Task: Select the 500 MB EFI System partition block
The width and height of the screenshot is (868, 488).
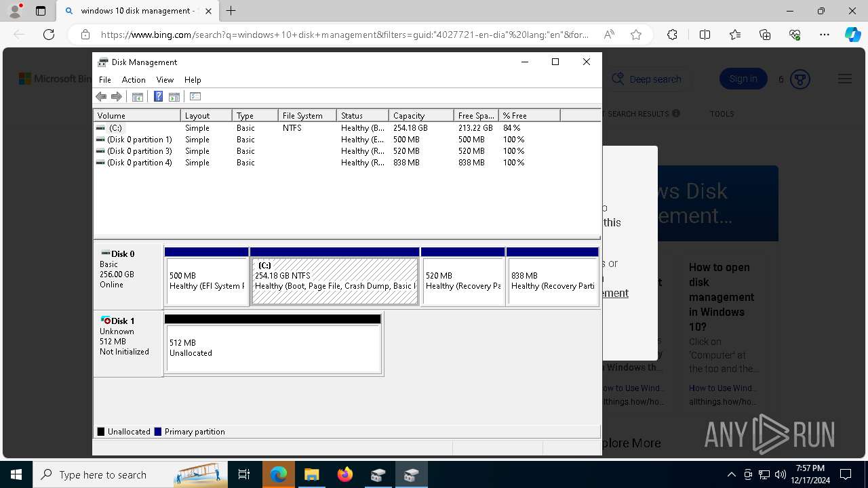Action: click(x=207, y=277)
